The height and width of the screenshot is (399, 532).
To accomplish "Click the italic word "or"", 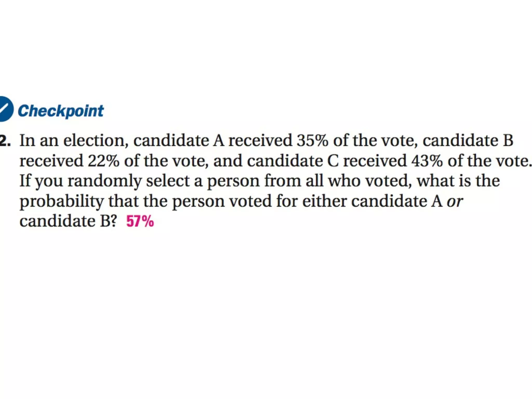I will [455, 202].
